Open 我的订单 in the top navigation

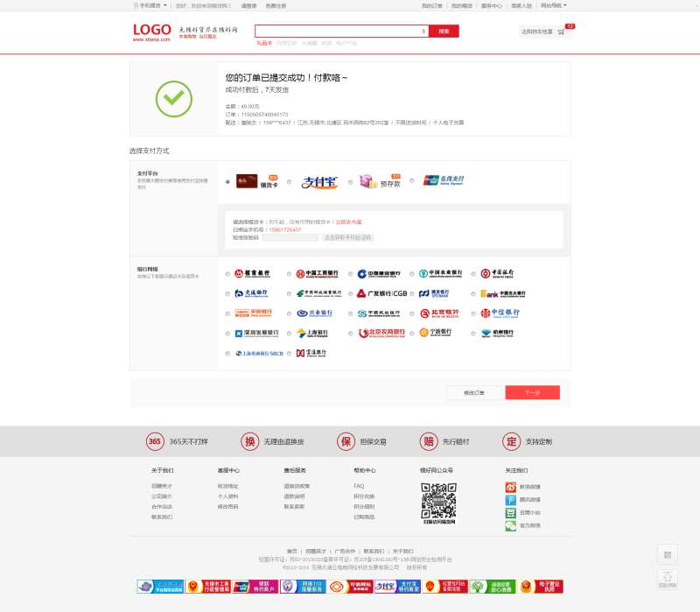(x=432, y=5)
